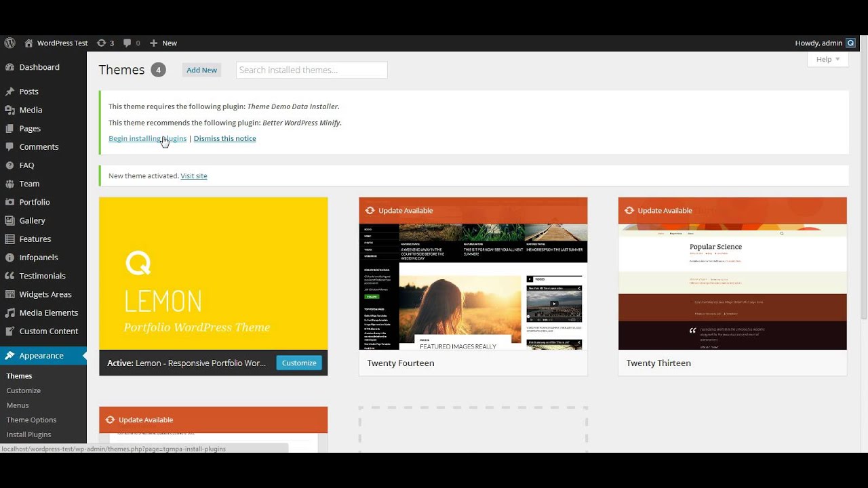Open Customize in Appearance submenu
Image resolution: width=868 pixels, height=488 pixels.
point(24,390)
